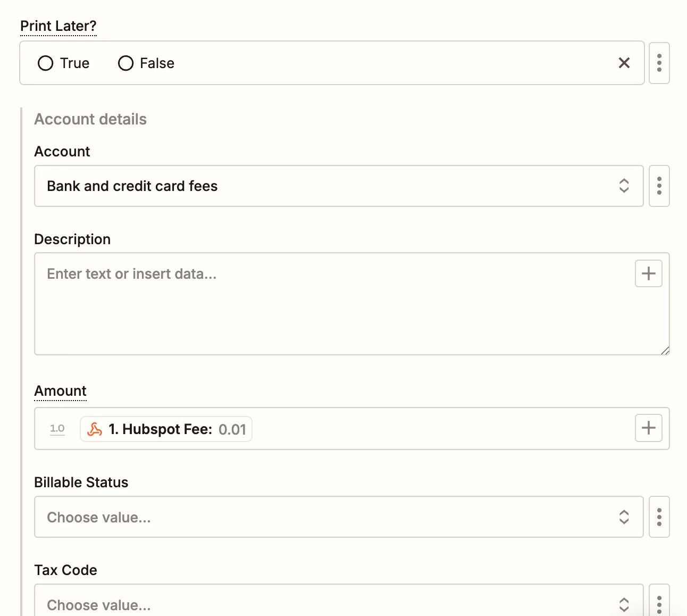The height and width of the screenshot is (616, 687).
Task: Click the Print Later? field label
Action: point(58,26)
